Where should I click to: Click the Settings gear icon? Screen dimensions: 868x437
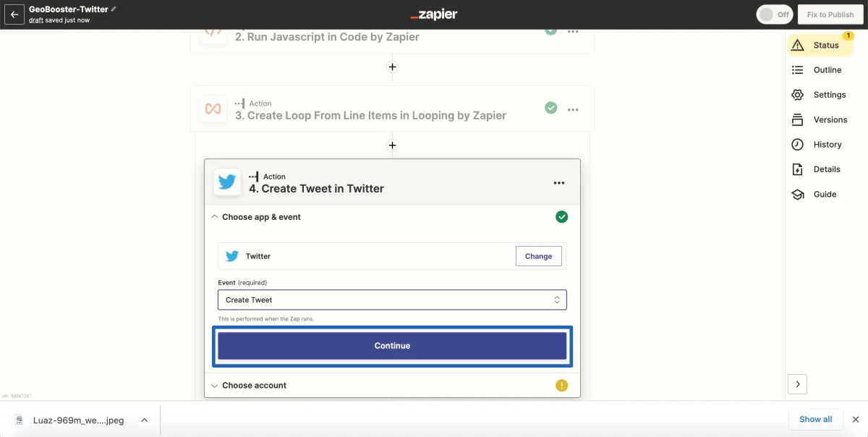coord(798,95)
